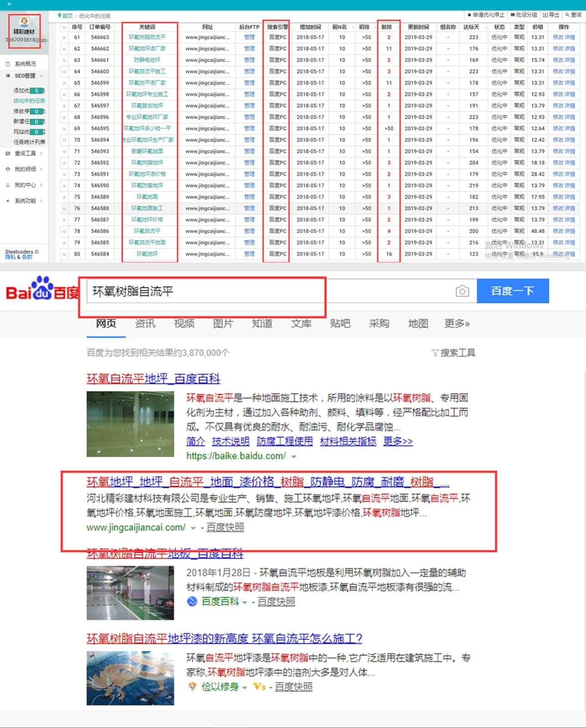
Task: Tick the checkbox for row 70 order 546594
Action: 64,140
